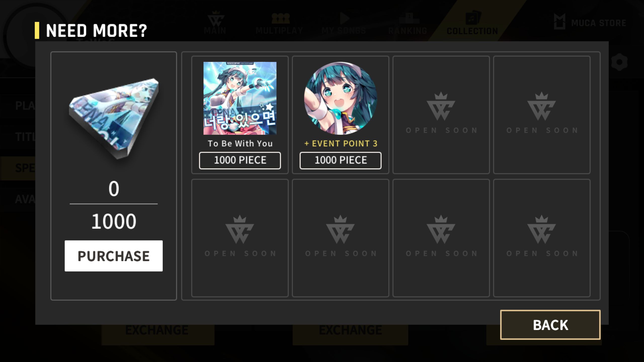Viewport: 644px width, 362px height.
Task: Click the last bottom-row OPEN SOON slot
Action: 542,238
